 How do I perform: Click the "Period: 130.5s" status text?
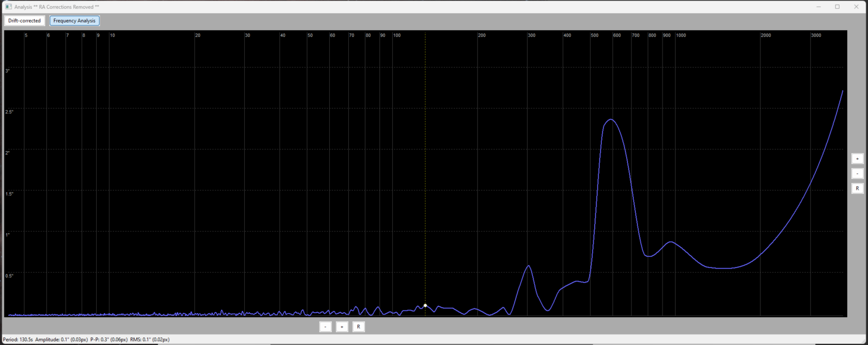point(18,340)
